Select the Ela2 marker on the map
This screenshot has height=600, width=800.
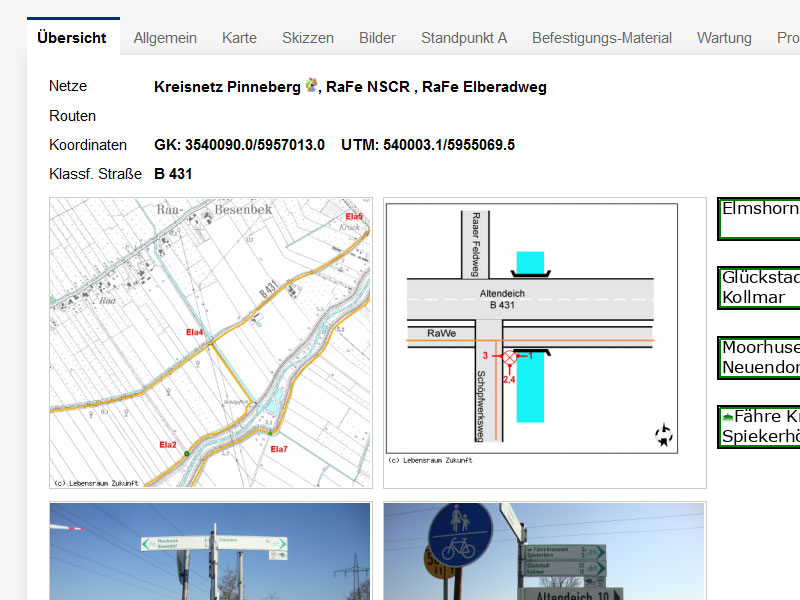[x=167, y=444]
